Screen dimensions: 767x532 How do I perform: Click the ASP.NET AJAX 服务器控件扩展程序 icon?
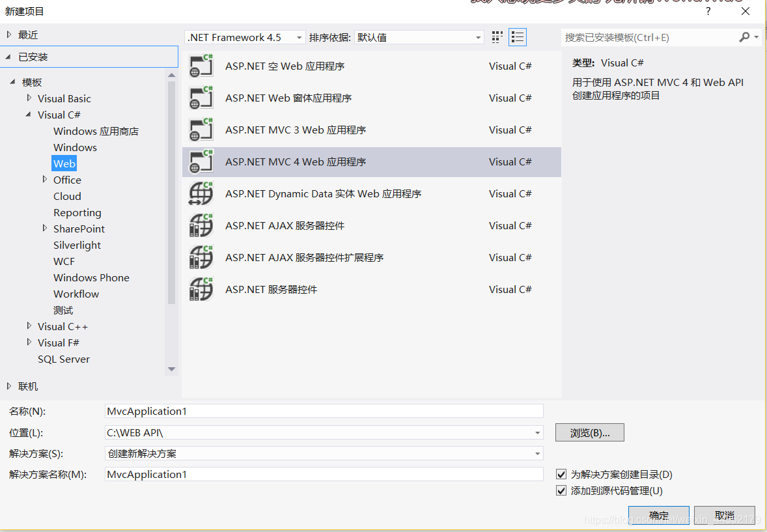201,257
